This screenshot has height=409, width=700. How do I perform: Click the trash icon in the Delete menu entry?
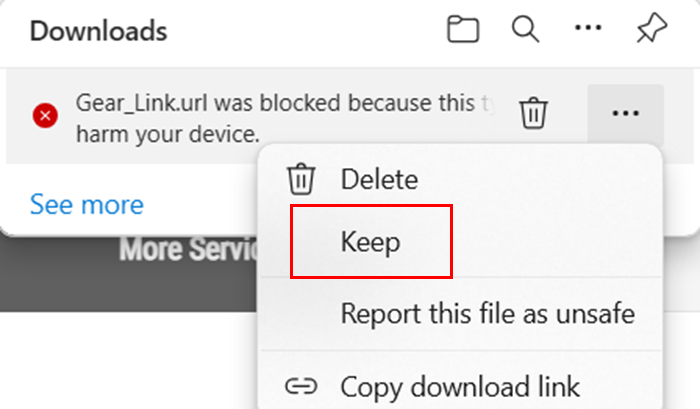[301, 179]
